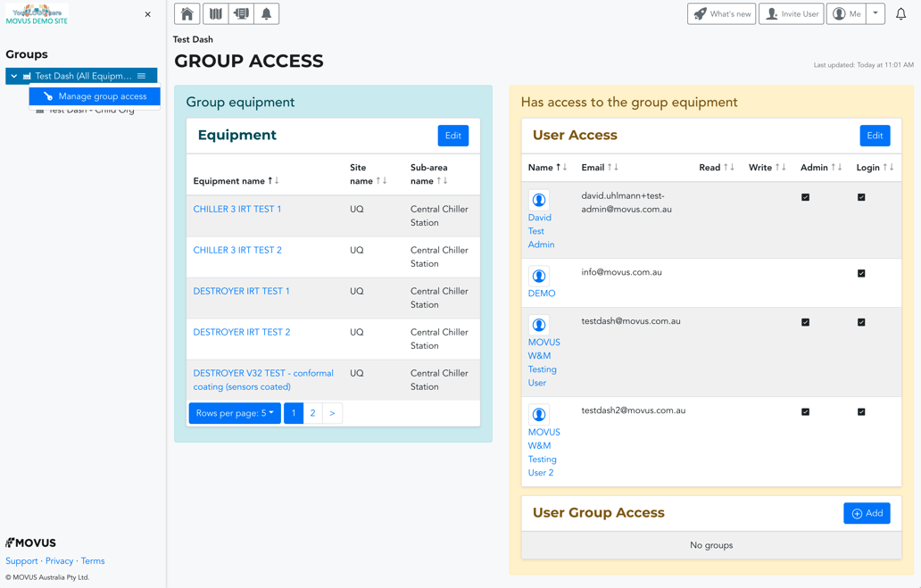
Task: Click the MOVUS Demo Site logo
Action: point(37,14)
